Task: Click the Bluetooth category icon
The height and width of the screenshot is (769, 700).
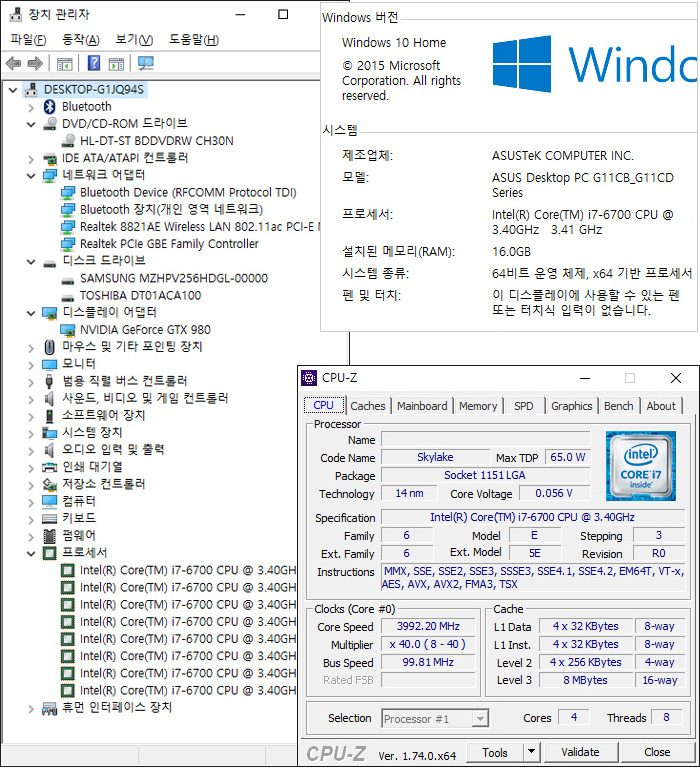Action: (50, 106)
